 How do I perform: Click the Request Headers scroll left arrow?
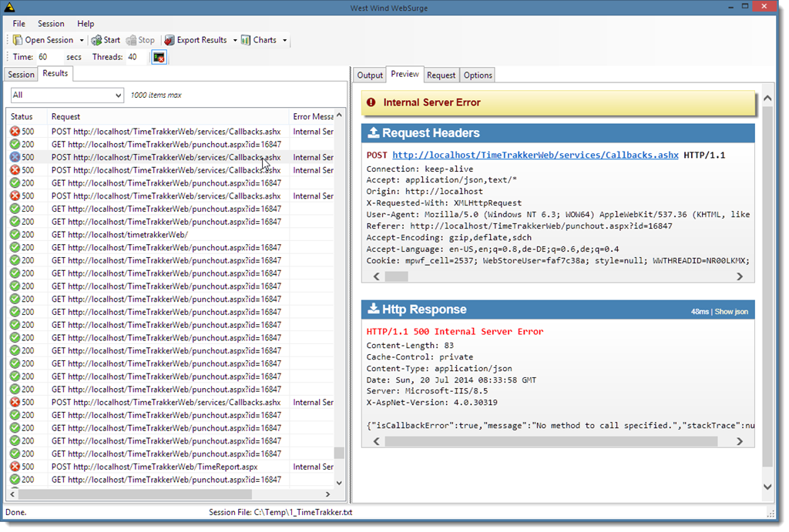tap(376, 276)
